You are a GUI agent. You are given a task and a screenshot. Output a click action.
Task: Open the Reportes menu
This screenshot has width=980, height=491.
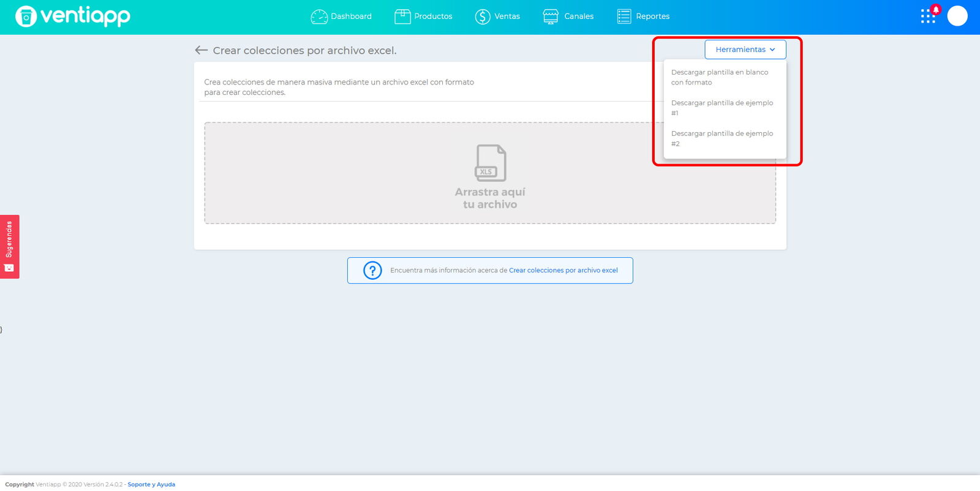click(x=643, y=17)
